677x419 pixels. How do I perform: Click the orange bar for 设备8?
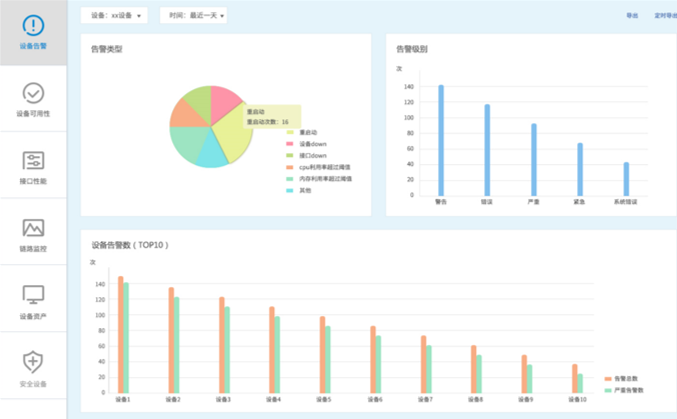[474, 369]
